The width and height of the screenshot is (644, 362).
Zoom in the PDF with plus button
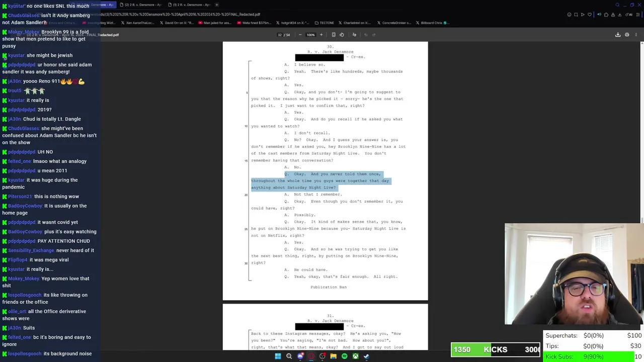coord(322,35)
